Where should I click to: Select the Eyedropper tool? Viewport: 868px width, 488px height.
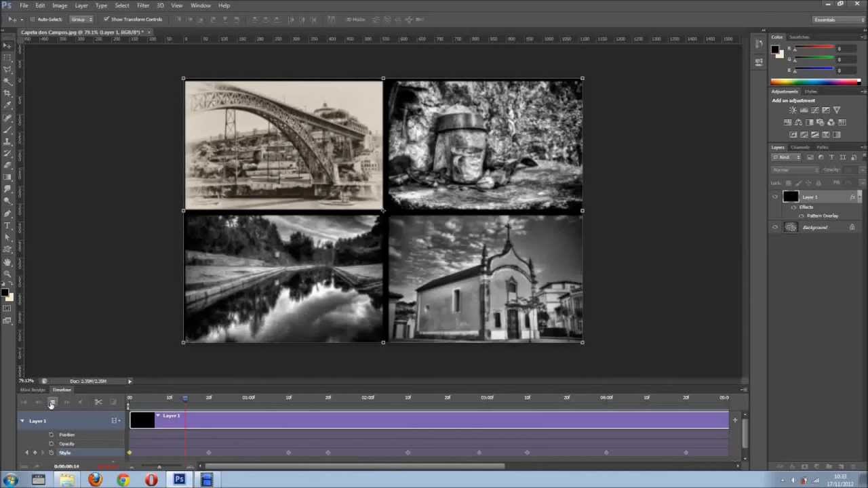pyautogui.click(x=7, y=105)
